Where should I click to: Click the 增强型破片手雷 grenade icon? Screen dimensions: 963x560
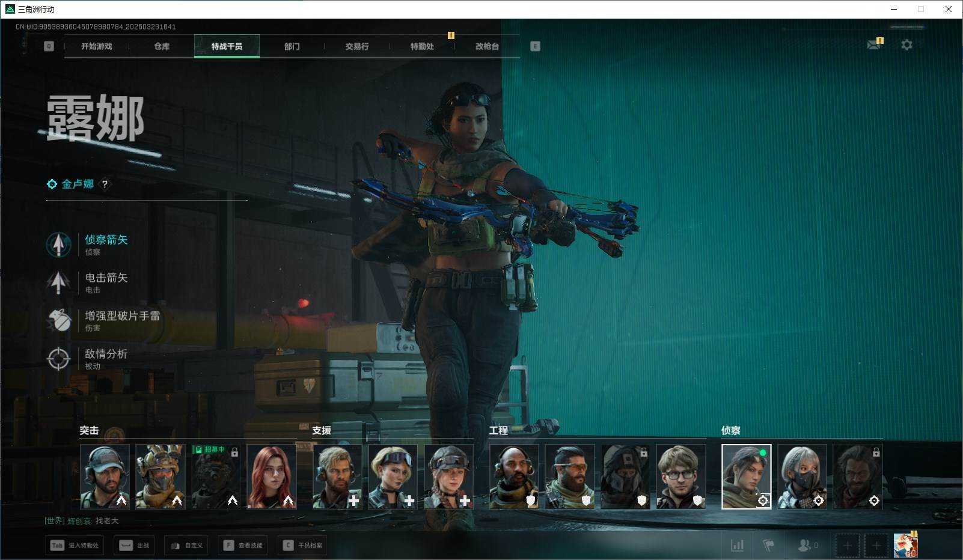pos(58,321)
